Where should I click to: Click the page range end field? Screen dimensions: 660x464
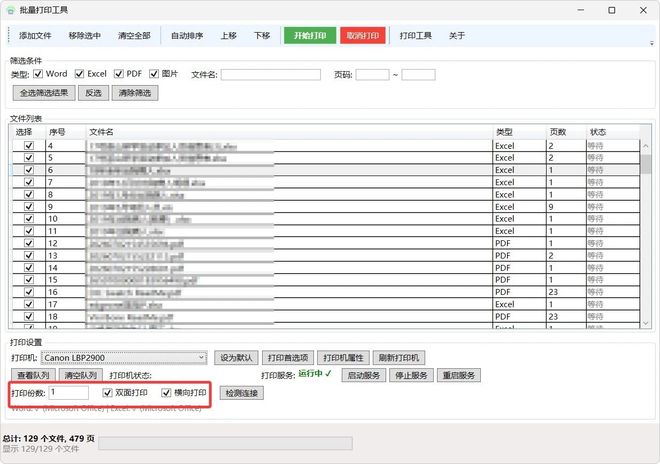click(418, 75)
